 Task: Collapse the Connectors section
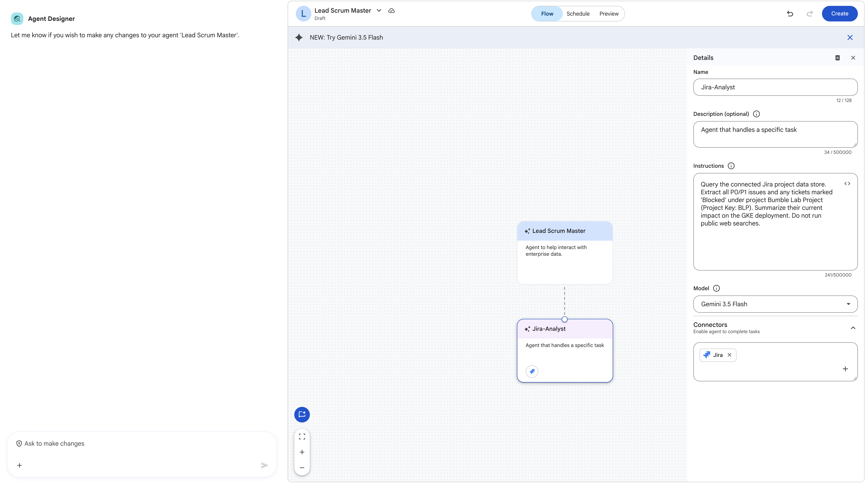(x=853, y=328)
